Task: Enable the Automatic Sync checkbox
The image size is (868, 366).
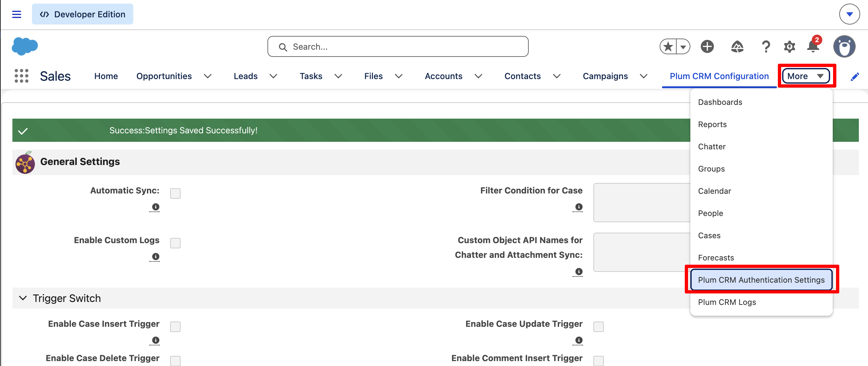Action: [x=175, y=193]
